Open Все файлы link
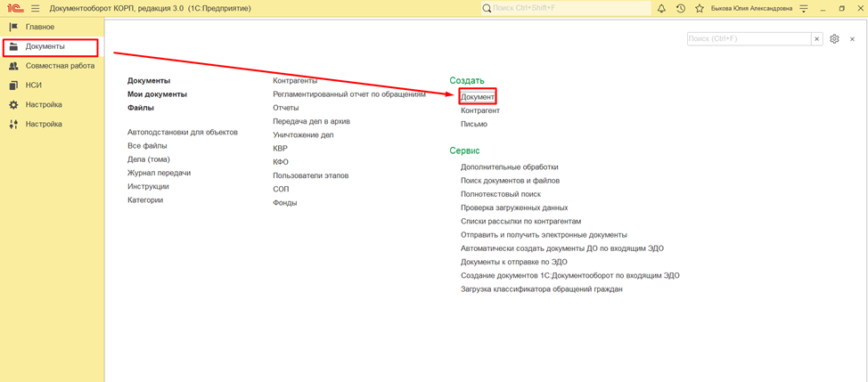Screen dimensions: 868x382 (x=147, y=146)
